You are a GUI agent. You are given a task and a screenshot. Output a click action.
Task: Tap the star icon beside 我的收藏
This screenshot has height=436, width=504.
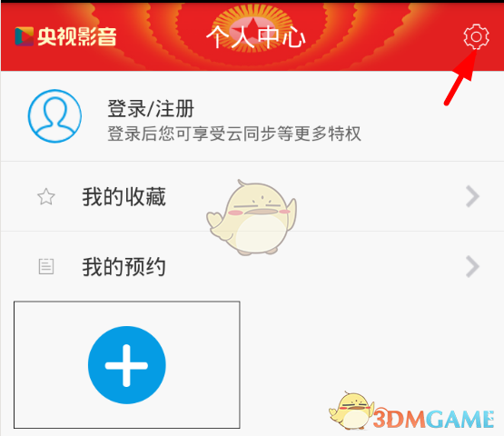tap(46, 196)
